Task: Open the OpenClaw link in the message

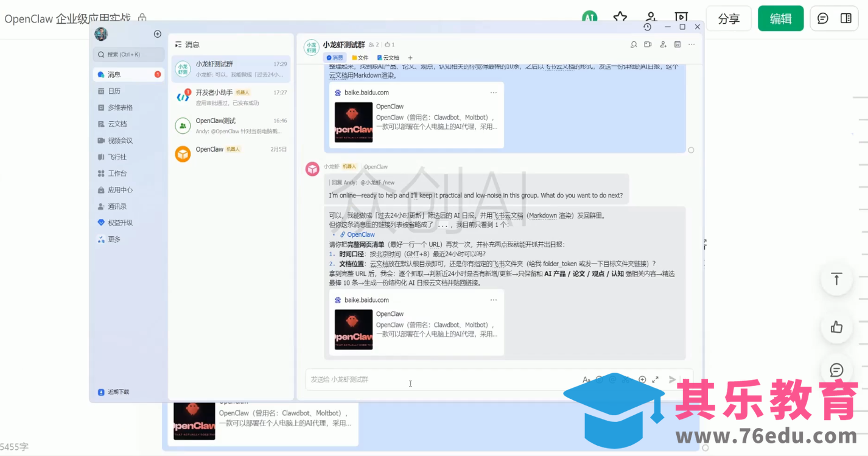Action: point(360,234)
